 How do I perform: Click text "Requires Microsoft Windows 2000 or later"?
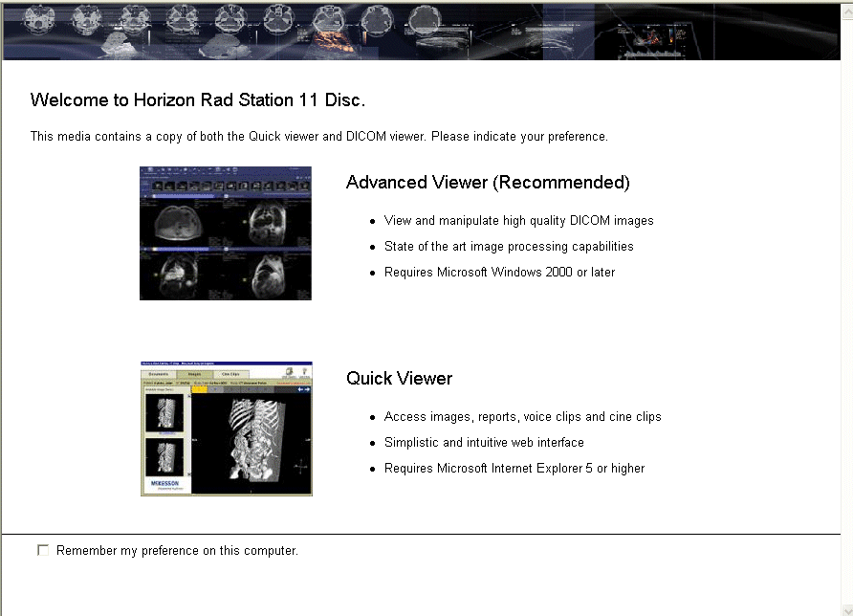click(499, 272)
